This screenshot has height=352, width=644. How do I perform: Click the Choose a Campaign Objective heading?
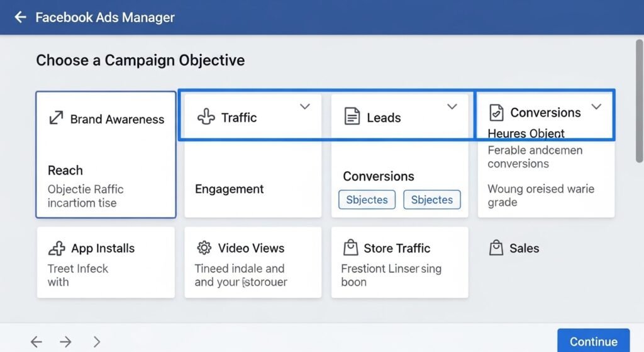(x=140, y=60)
